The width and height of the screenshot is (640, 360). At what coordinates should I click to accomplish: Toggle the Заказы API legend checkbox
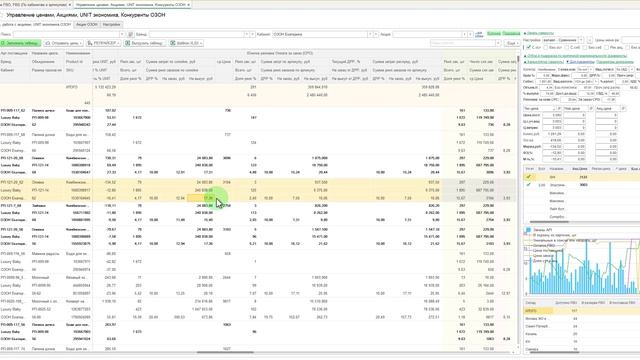click(528, 230)
